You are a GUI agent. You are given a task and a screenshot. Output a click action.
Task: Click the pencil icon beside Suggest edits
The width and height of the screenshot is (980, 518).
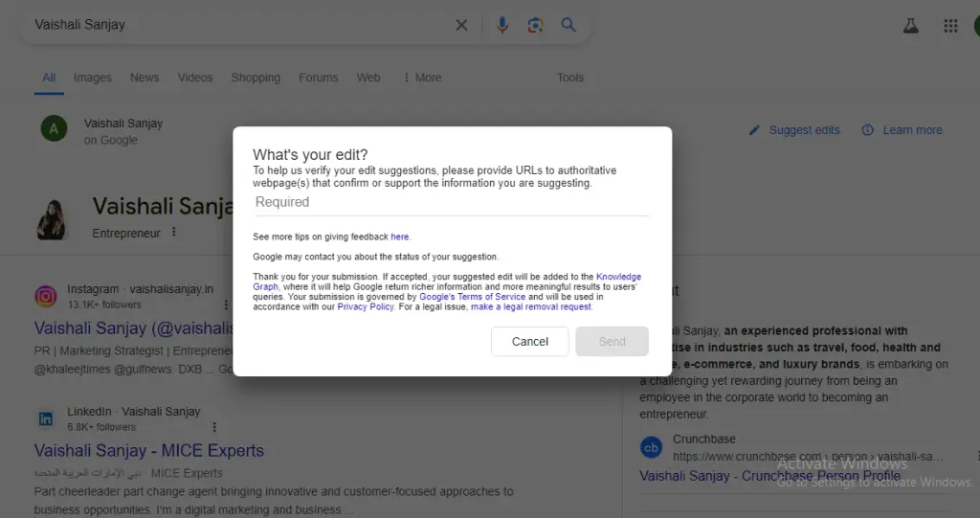point(754,130)
